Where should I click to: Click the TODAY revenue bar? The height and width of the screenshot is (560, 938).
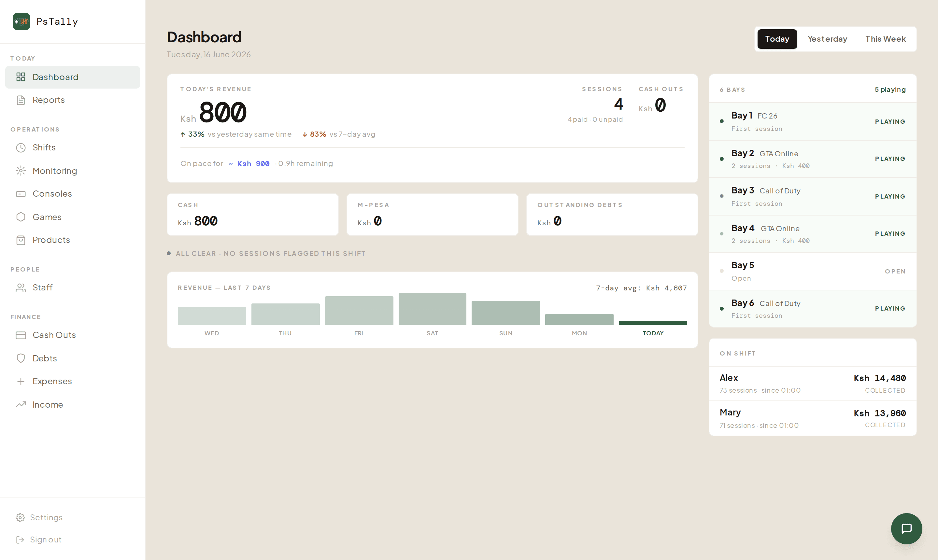[653, 323]
